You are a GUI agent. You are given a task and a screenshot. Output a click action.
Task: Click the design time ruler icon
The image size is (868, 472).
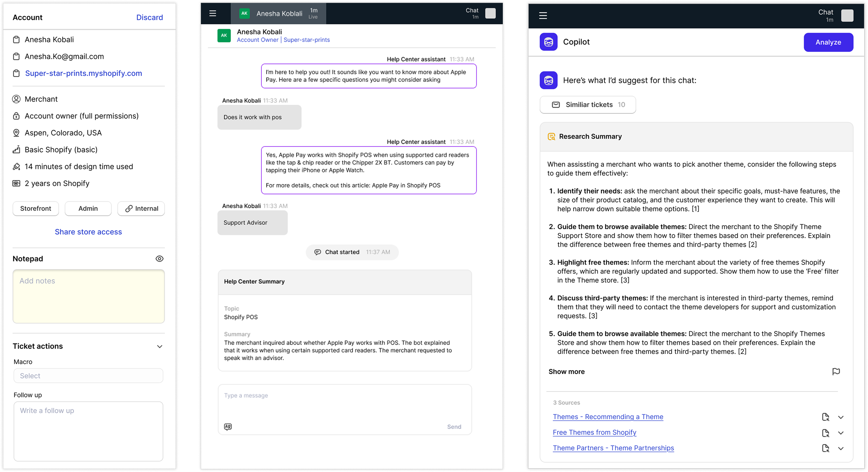(x=16, y=167)
